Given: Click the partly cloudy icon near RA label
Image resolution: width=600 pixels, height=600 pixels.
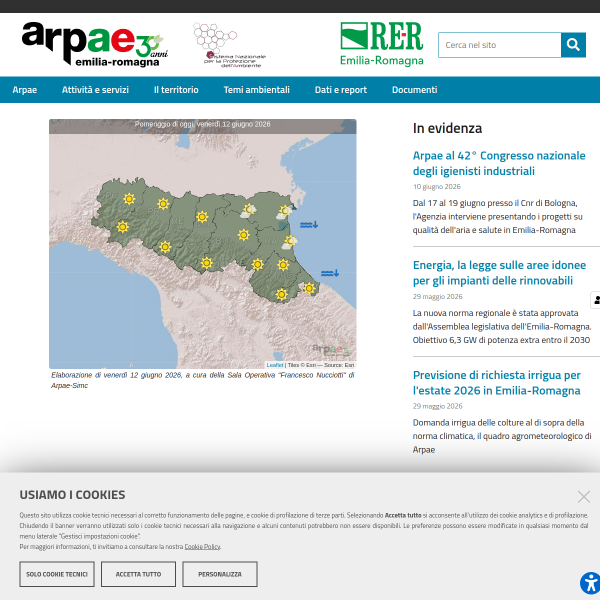Looking at the screenshot, I should (x=290, y=242).
